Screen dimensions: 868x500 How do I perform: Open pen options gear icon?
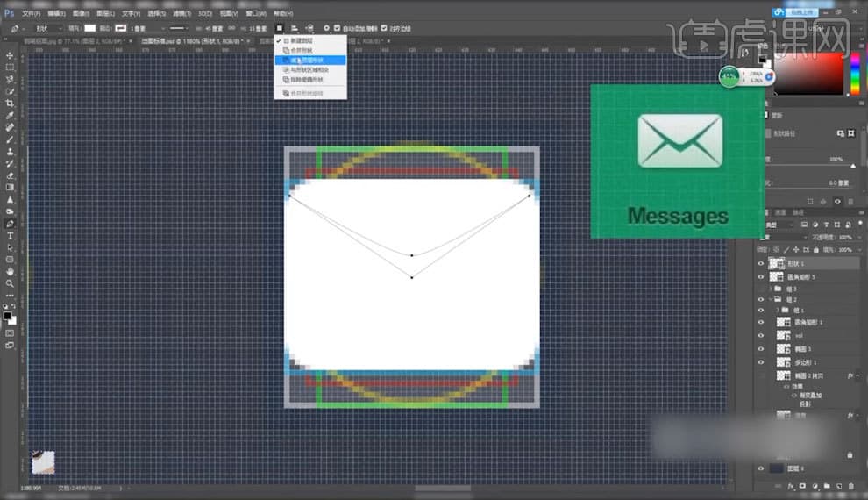pyautogui.click(x=326, y=28)
